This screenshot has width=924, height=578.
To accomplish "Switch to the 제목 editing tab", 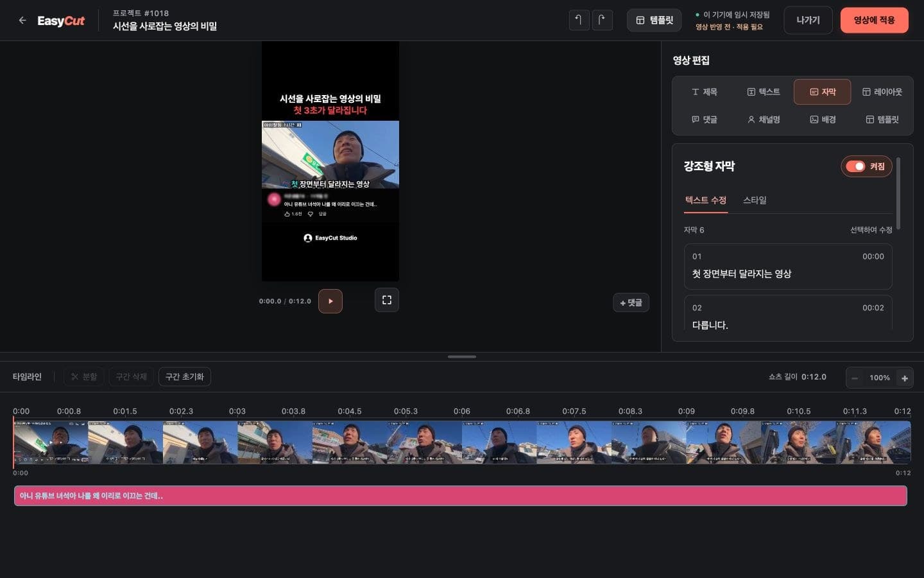I will coord(704,92).
